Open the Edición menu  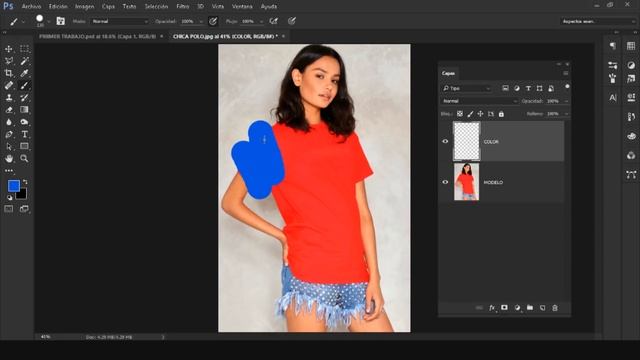58,7
